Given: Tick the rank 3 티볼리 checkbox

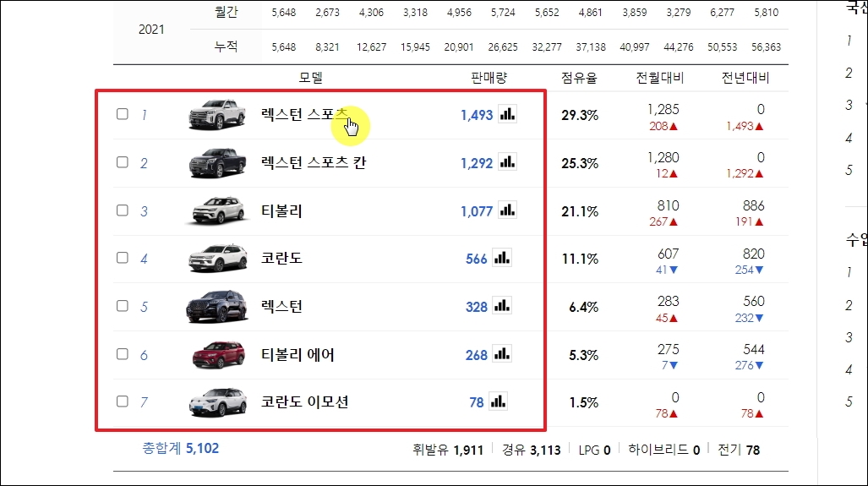Looking at the screenshot, I should [123, 210].
